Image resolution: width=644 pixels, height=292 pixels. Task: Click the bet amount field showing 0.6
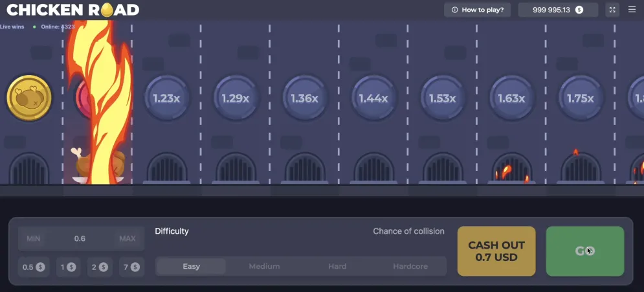click(80, 239)
